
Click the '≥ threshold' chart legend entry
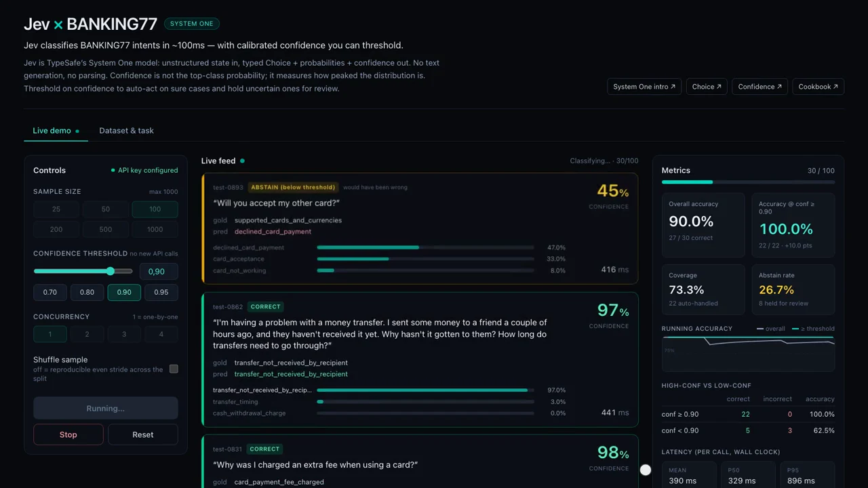(x=813, y=329)
